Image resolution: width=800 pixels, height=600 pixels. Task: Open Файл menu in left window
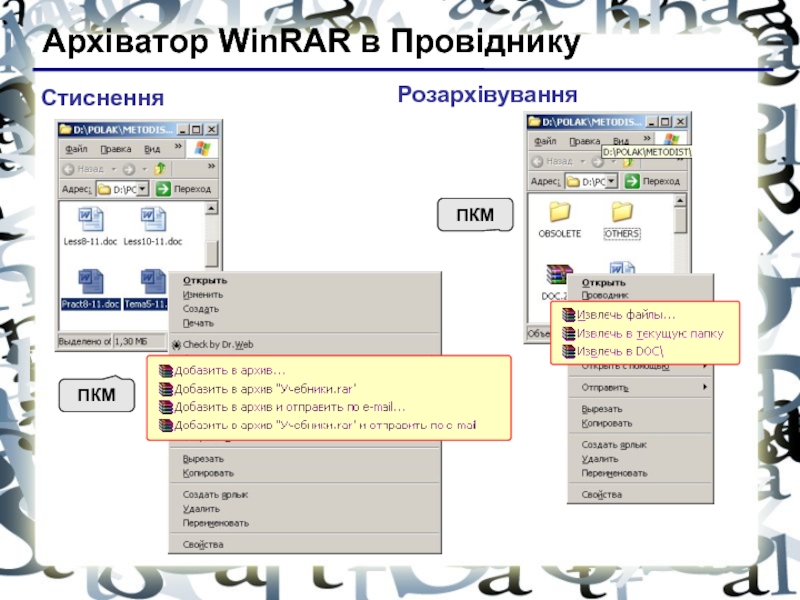tap(77, 149)
